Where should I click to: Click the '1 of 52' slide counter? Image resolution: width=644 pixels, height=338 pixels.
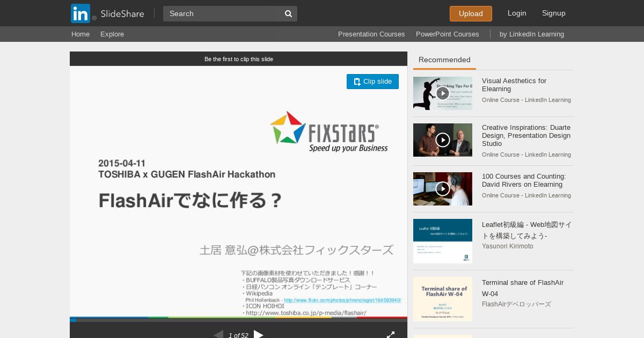click(x=238, y=335)
